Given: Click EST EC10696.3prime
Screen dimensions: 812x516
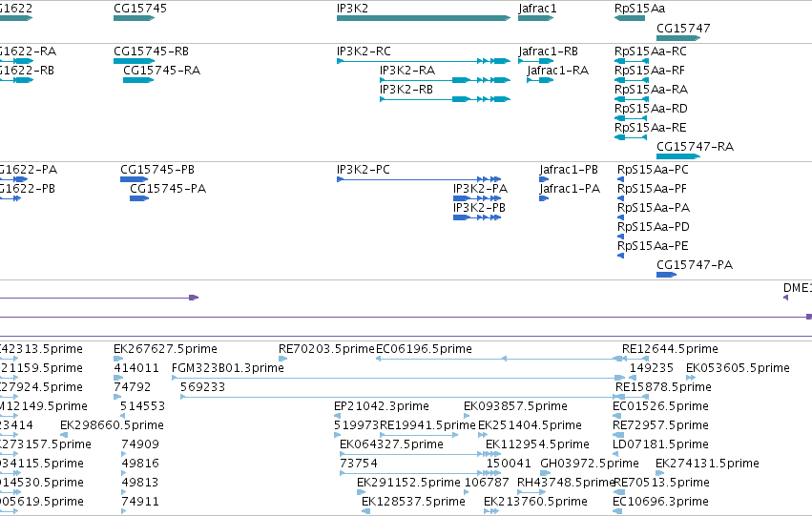Looking at the screenshot, I should pos(660,502).
